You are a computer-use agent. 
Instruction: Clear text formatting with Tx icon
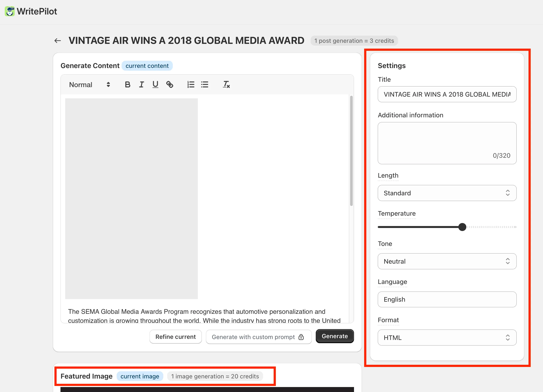coord(226,84)
